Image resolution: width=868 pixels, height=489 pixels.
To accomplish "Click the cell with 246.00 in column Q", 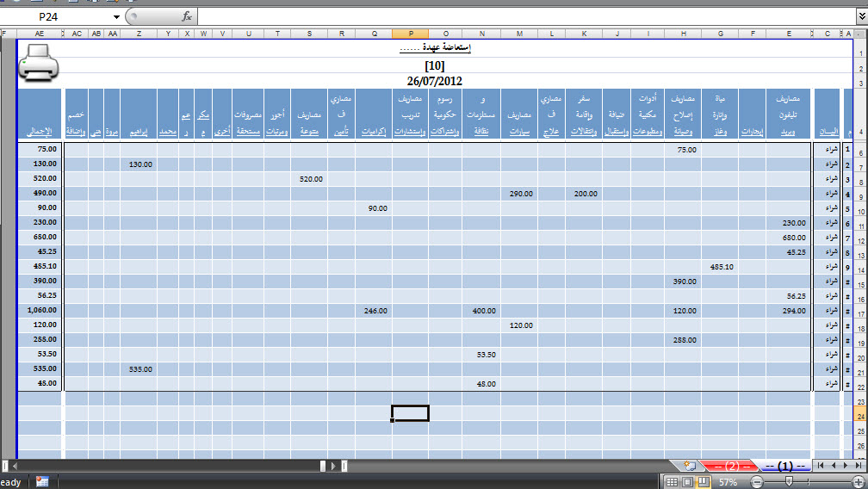I will click(x=374, y=311).
